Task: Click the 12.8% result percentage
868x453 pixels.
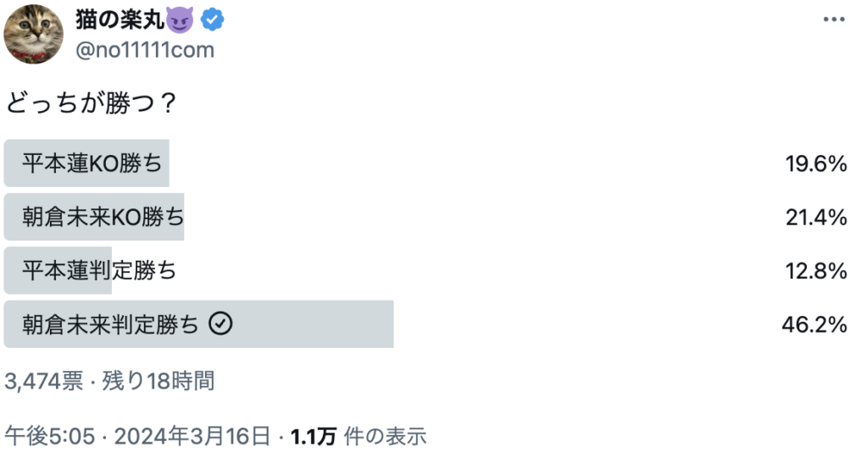Action: click(816, 271)
